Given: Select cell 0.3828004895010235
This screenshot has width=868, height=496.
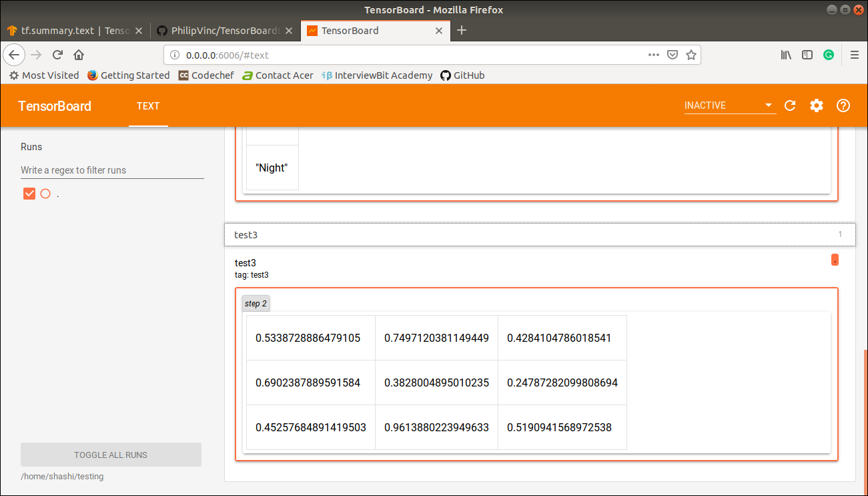Looking at the screenshot, I should [x=436, y=383].
